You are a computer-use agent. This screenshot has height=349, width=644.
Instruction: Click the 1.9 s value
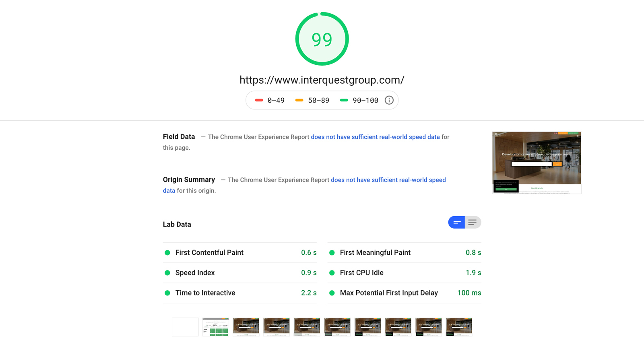pos(473,273)
